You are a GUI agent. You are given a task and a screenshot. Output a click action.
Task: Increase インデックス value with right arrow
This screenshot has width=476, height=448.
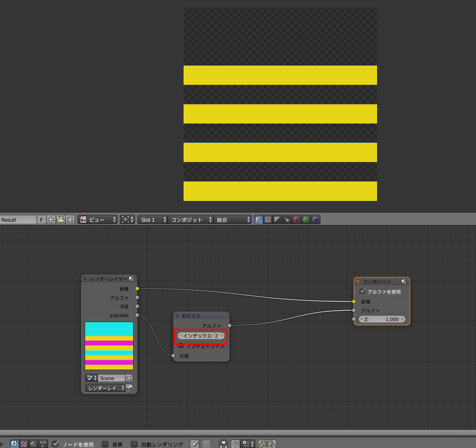[222, 336]
